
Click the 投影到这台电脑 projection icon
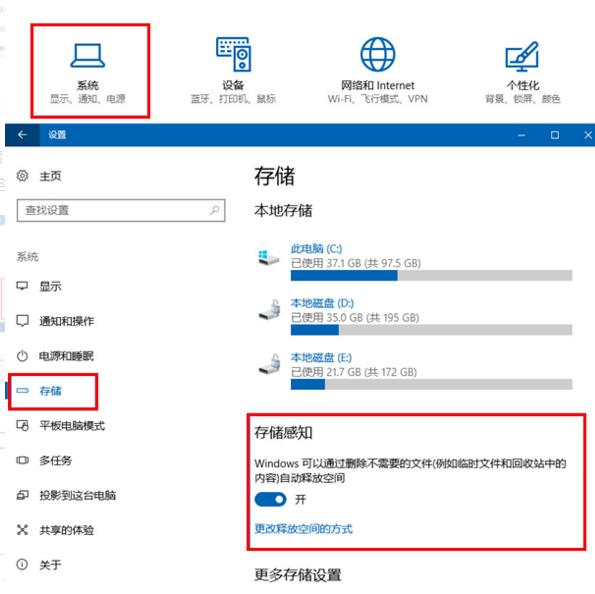[x=22, y=495]
